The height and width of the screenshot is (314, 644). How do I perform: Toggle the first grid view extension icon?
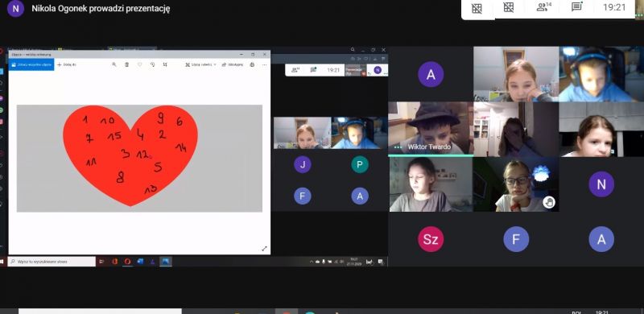[x=477, y=8]
